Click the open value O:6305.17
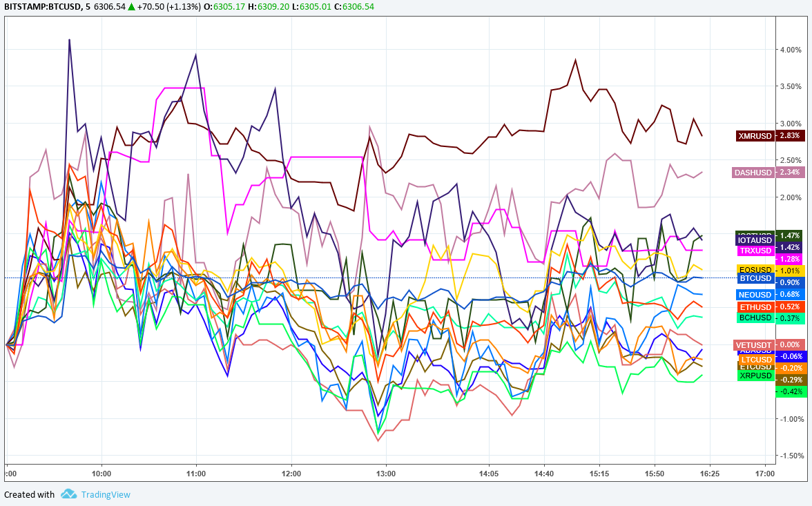This screenshot has width=812, height=506. point(225,7)
